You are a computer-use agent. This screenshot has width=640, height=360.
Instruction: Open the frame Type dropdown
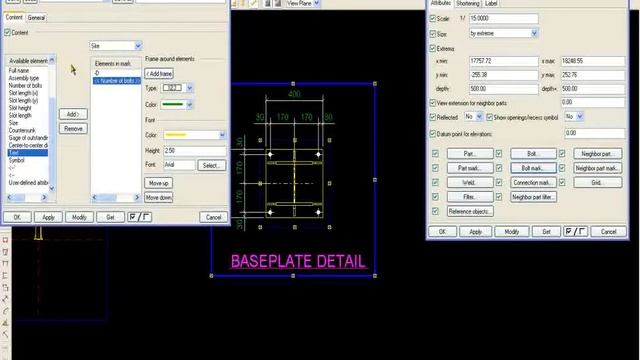(x=189, y=88)
